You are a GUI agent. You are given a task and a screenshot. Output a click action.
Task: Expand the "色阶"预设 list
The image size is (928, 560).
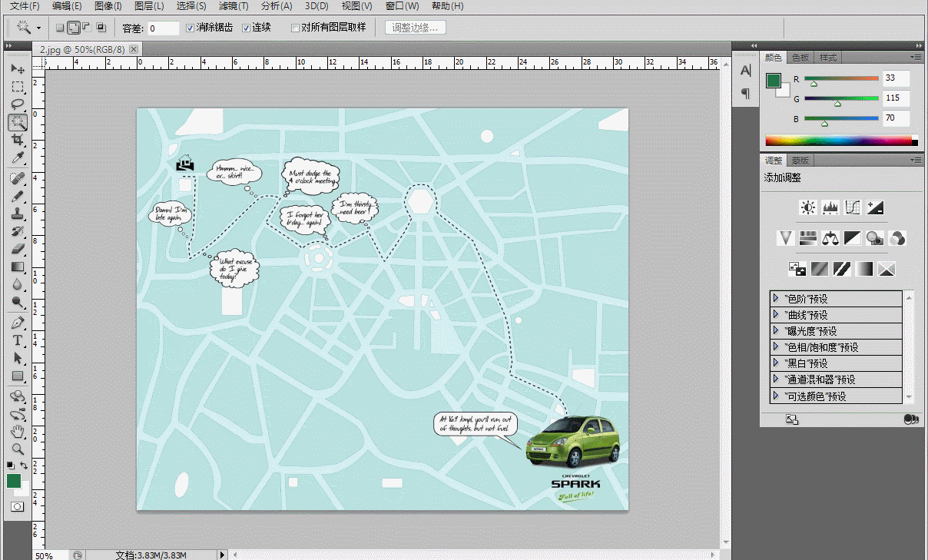pyautogui.click(x=776, y=298)
